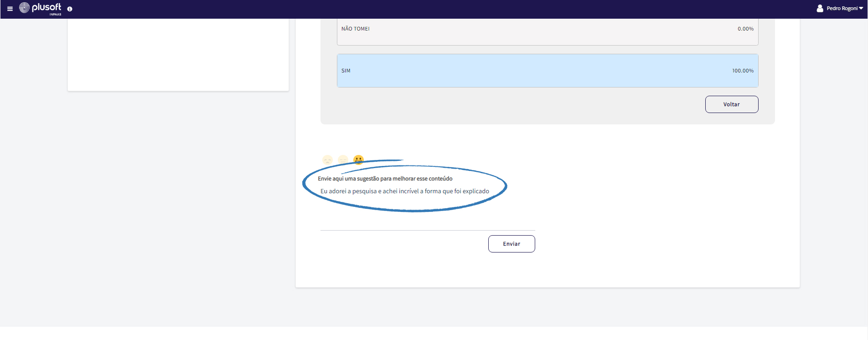Open the info icon beside the logo

[x=70, y=9]
